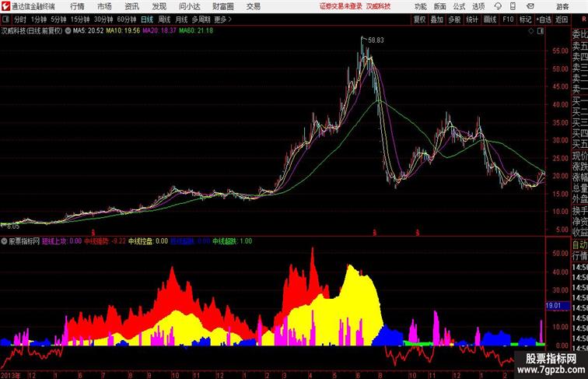Open the mail envelope icon
Image resolution: width=588 pixels, height=379 pixels.
[530, 6]
